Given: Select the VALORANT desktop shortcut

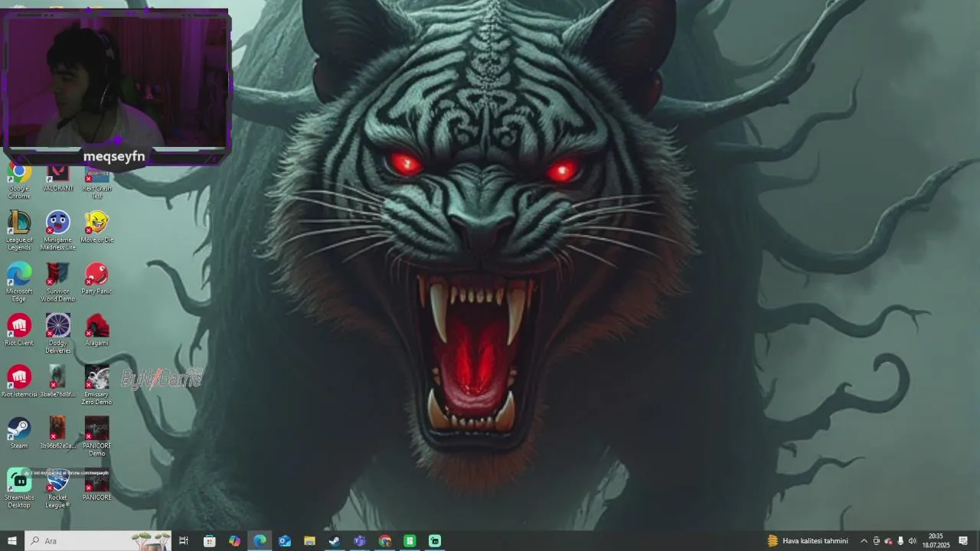Looking at the screenshot, I should click(58, 178).
